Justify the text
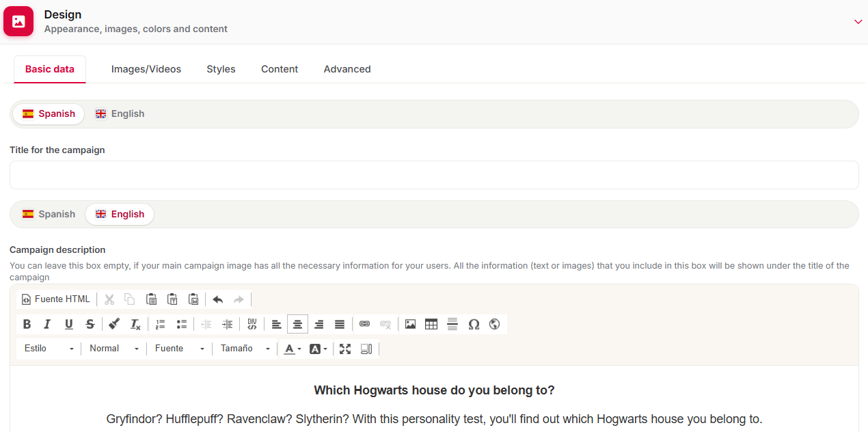868x432 pixels. click(340, 324)
